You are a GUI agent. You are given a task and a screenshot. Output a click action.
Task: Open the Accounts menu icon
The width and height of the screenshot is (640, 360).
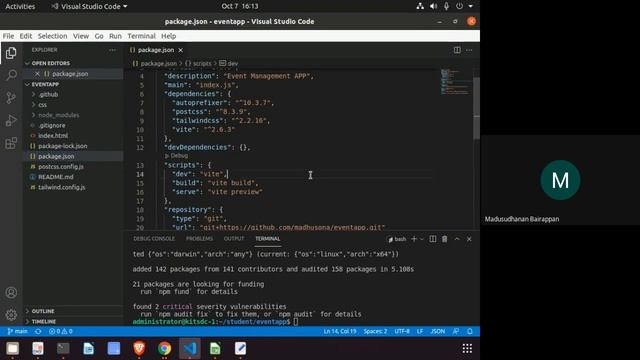click(11, 293)
